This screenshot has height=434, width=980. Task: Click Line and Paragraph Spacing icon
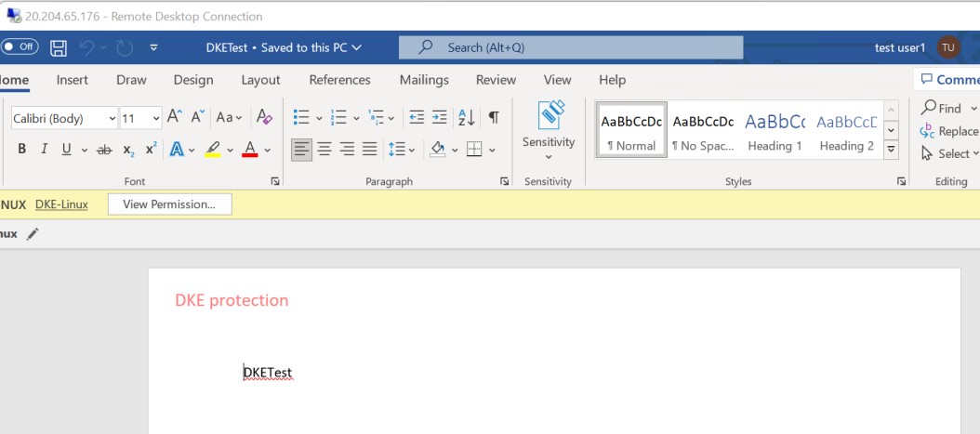pyautogui.click(x=397, y=150)
